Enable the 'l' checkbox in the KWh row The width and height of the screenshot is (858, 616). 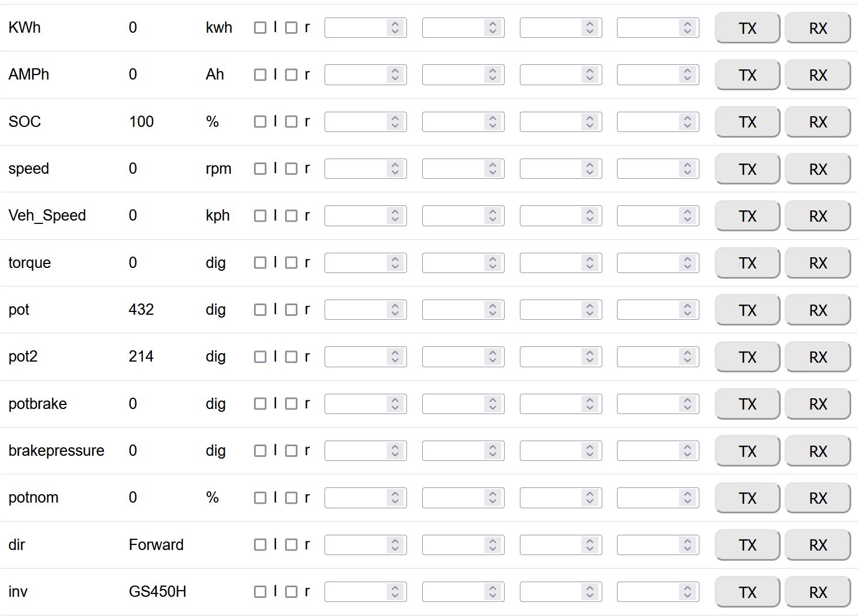click(x=260, y=28)
